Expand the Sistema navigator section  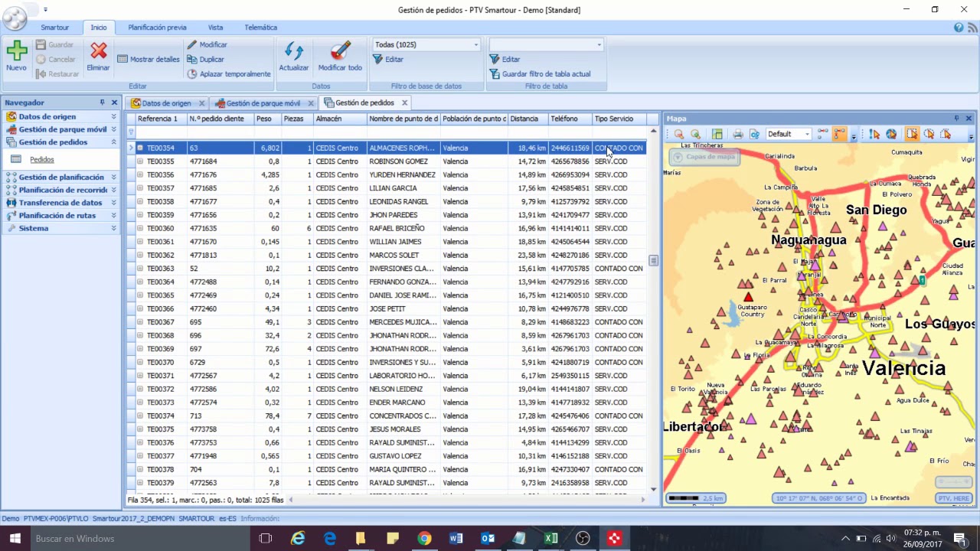point(113,228)
